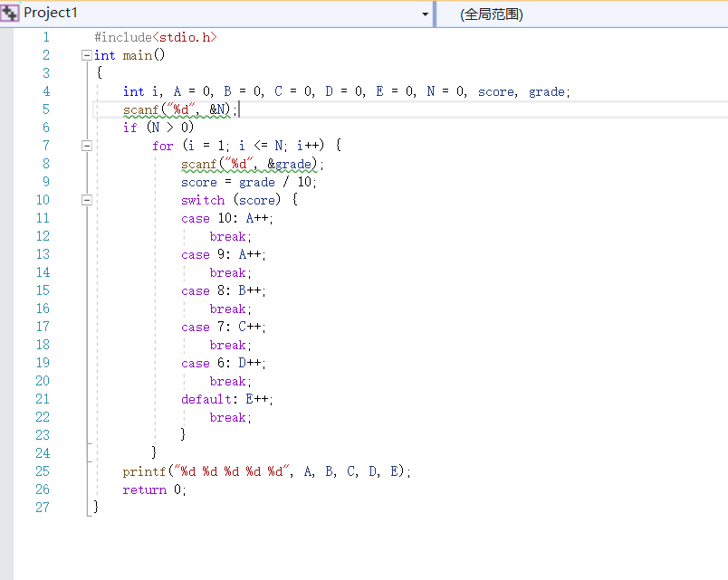Click the 'case 10: A++;' line

[226, 218]
